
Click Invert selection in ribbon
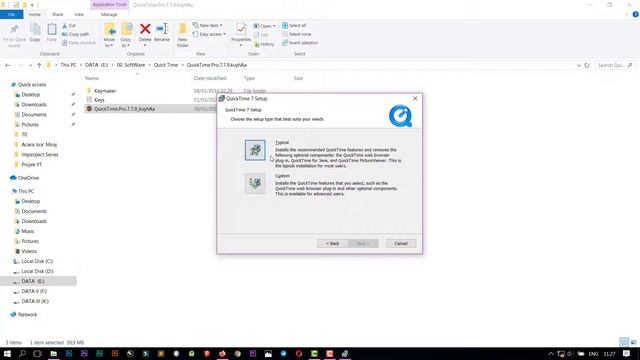(x=300, y=43)
